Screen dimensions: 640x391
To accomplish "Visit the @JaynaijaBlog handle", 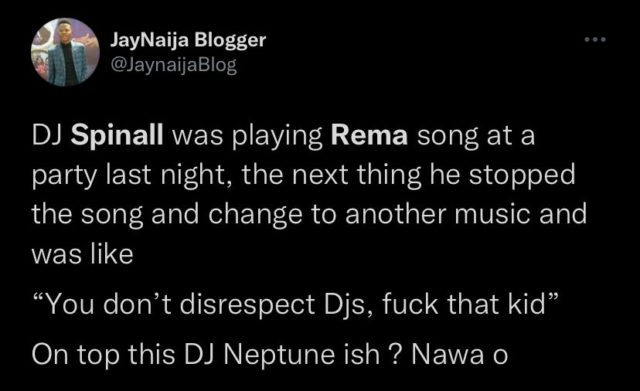I will point(173,65).
